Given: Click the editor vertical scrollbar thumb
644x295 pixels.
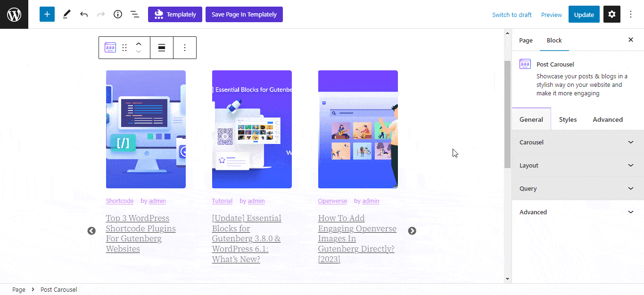Looking at the screenshot, I should pos(508,114).
